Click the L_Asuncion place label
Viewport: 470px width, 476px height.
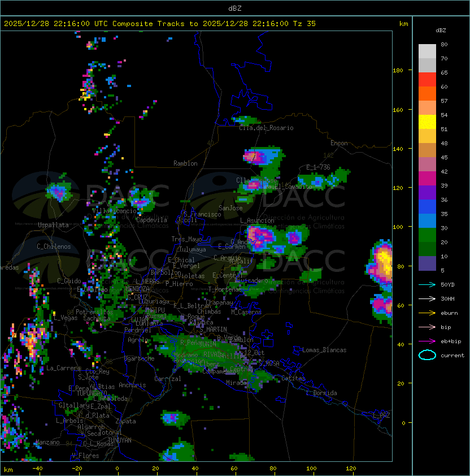pos(257,220)
